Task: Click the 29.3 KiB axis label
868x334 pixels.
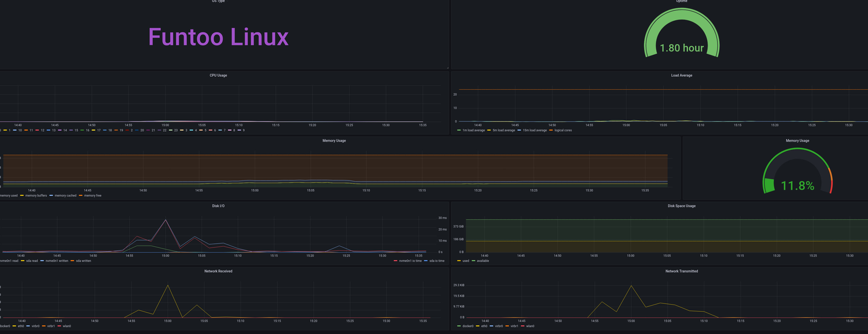Action: pos(458,285)
